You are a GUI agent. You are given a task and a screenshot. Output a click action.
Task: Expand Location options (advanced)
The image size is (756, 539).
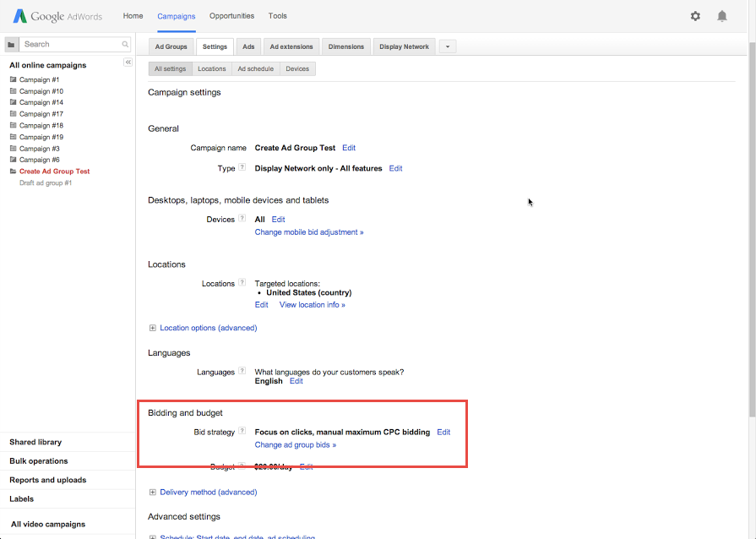click(x=208, y=328)
